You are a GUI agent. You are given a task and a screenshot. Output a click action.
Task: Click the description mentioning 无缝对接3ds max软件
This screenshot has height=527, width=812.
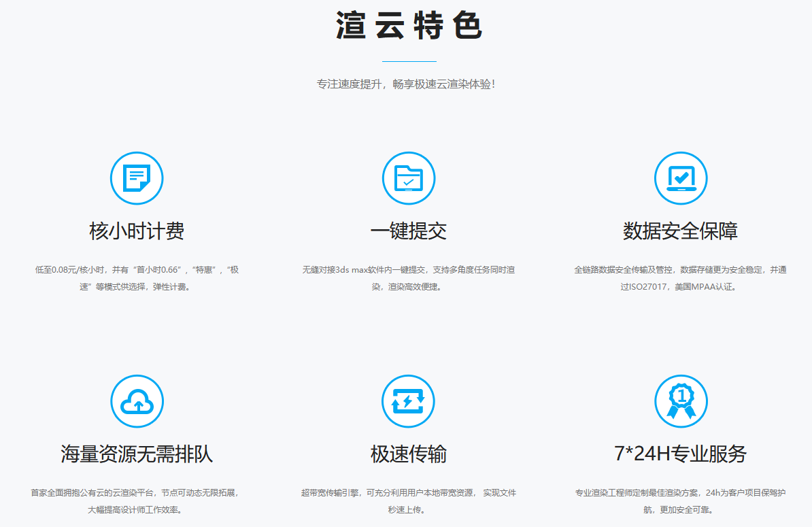tap(409, 278)
